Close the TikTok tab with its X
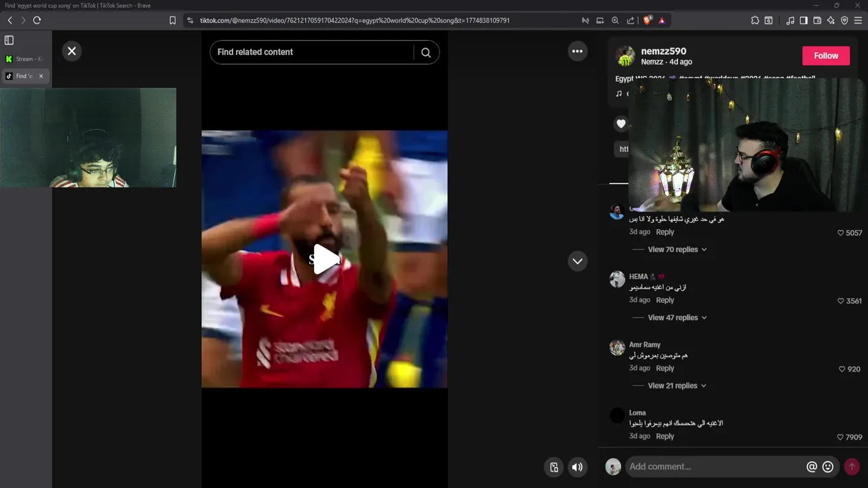Screen dimensions: 868x488 tap(41, 76)
